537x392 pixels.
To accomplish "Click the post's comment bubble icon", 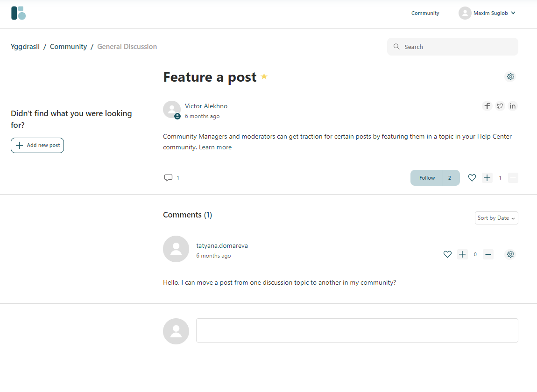I will tap(168, 178).
